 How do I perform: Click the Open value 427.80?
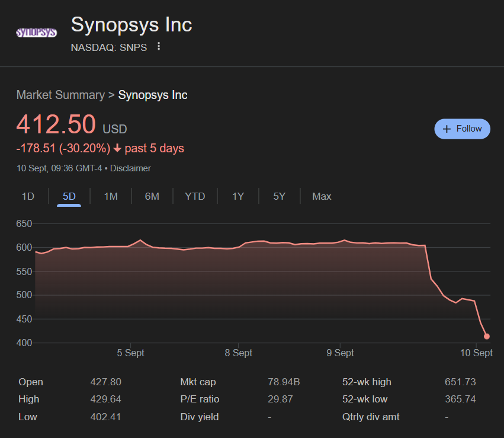pyautogui.click(x=106, y=382)
